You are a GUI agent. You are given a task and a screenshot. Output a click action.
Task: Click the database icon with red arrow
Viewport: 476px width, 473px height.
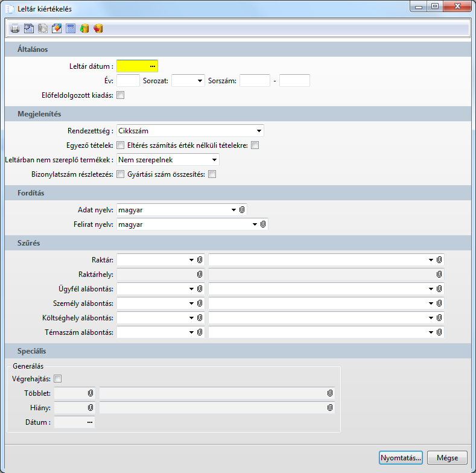98,28
